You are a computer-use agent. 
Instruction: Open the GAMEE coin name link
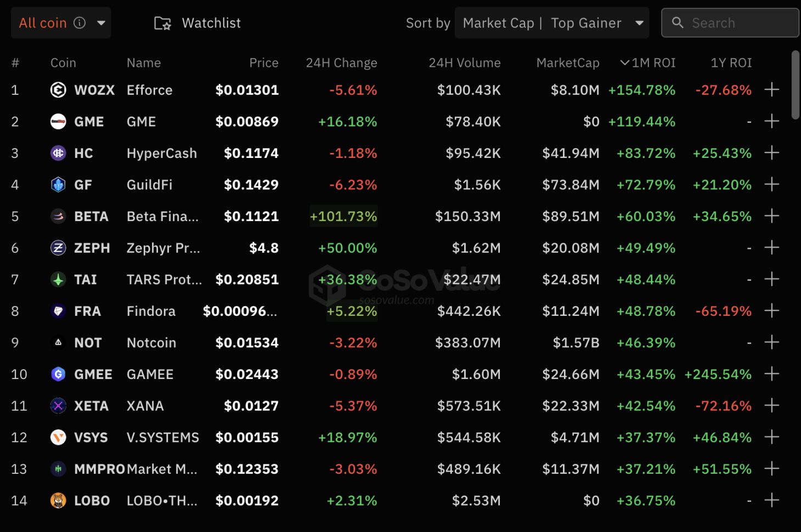click(x=150, y=375)
